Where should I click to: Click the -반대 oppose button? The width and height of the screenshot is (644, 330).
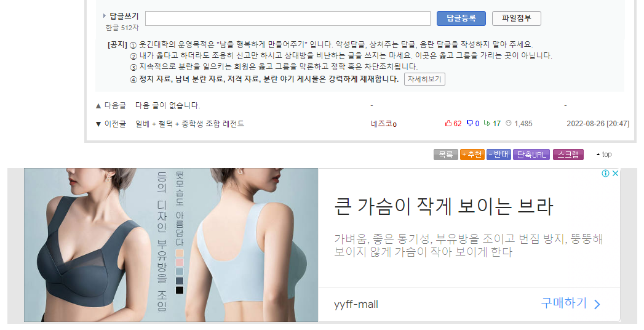pyautogui.click(x=499, y=155)
